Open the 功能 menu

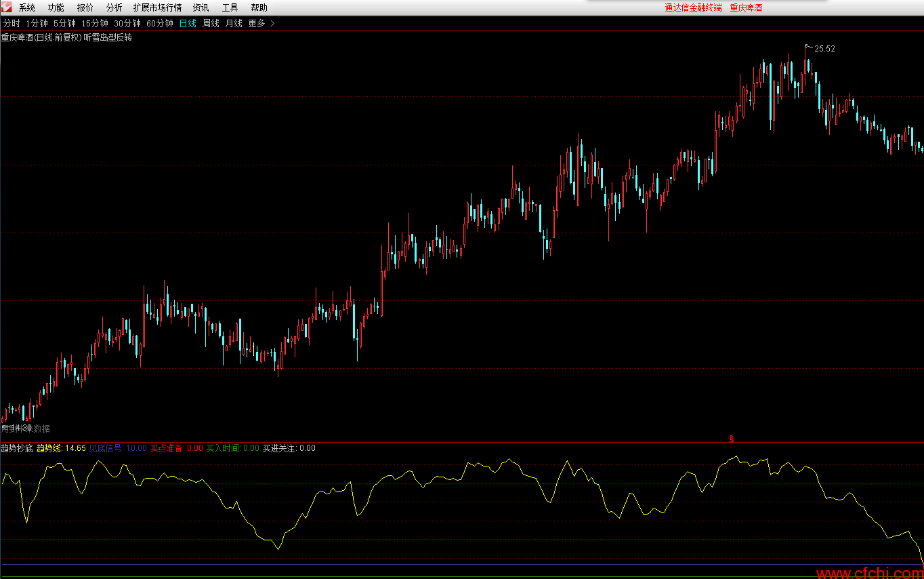(56, 8)
